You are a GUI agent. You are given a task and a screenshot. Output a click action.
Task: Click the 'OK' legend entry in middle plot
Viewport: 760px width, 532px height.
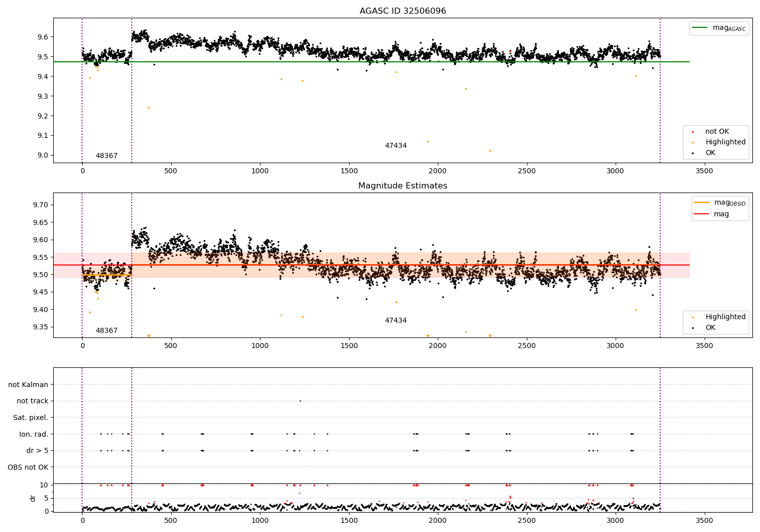click(710, 328)
